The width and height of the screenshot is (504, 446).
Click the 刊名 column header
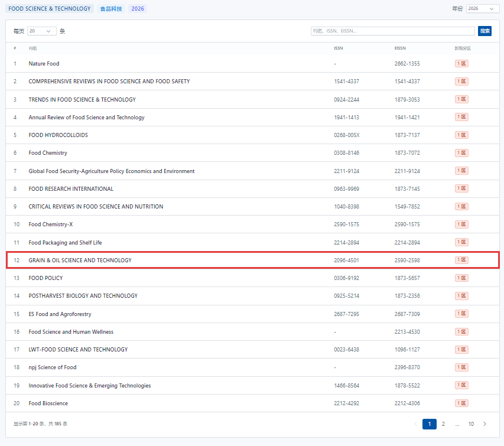click(x=32, y=48)
